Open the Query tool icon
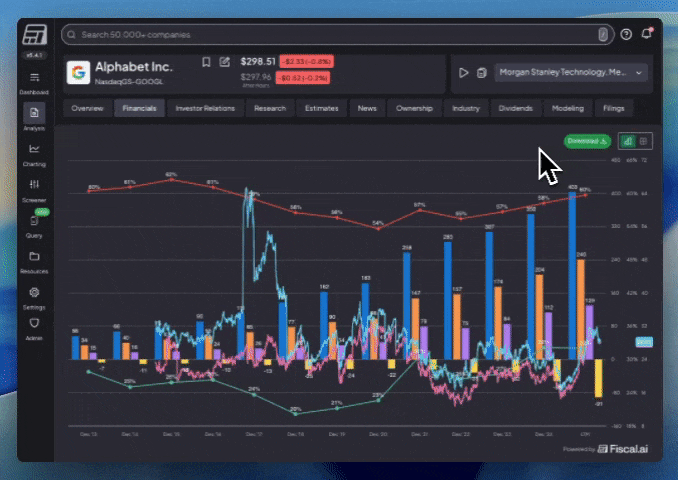The width and height of the screenshot is (678, 480). pyautogui.click(x=34, y=221)
